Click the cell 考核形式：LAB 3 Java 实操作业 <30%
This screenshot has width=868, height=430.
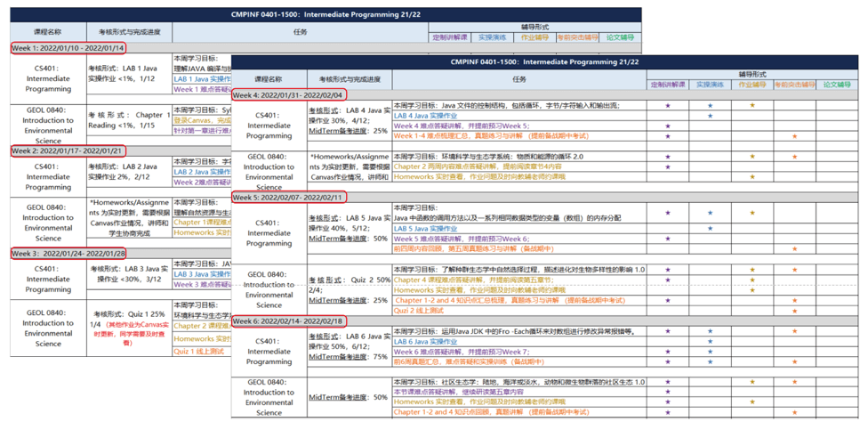pos(129,273)
